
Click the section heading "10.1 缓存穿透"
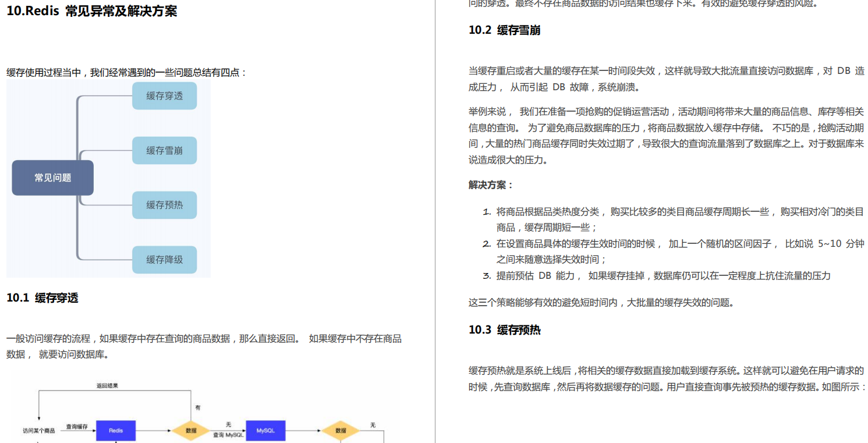pos(42,298)
